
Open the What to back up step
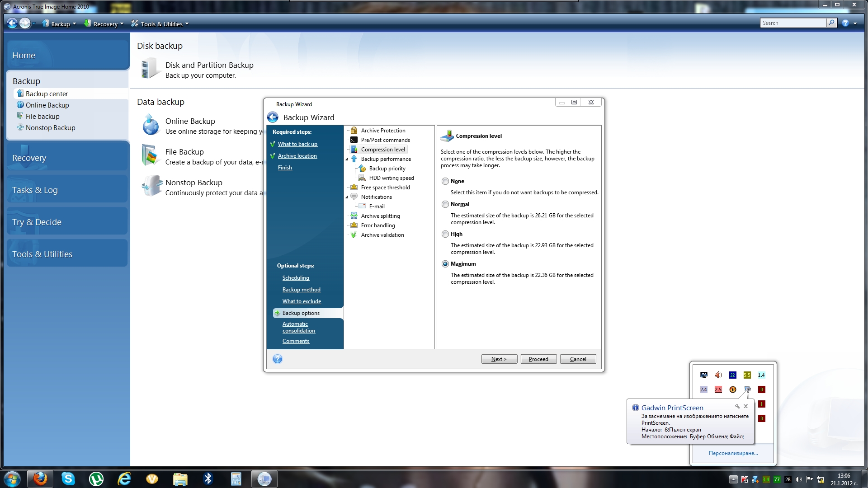[x=297, y=144]
